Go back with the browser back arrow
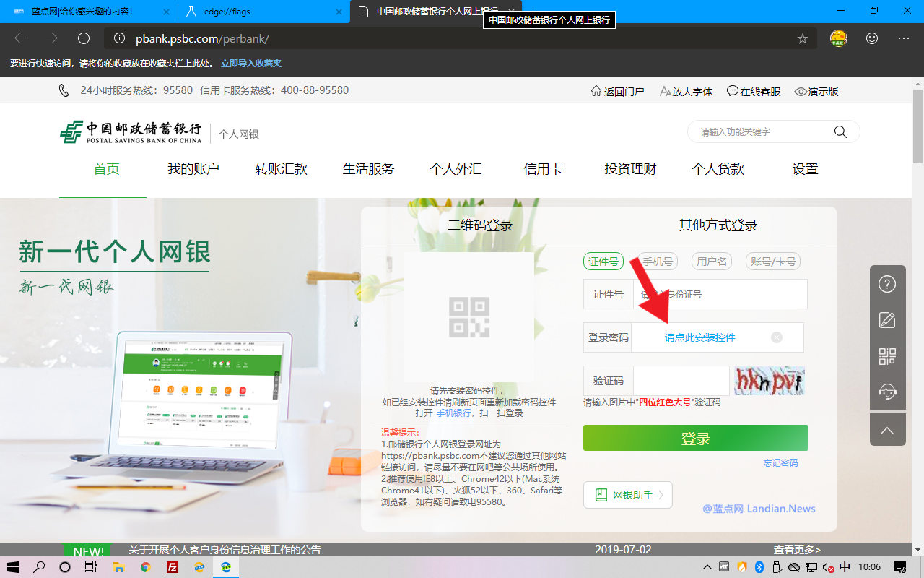924x578 pixels. click(21, 38)
